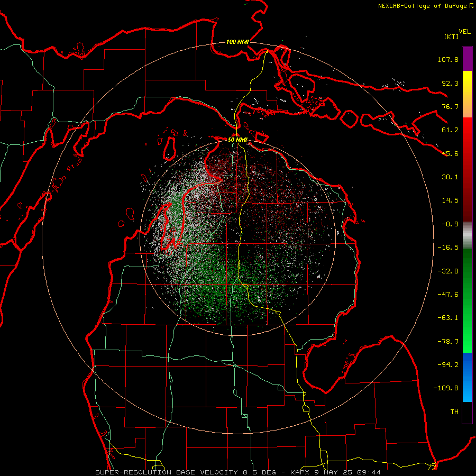Viewport: 476px width, 476px height.
Task: Click the VEL legend title
Action: pyautogui.click(x=464, y=32)
